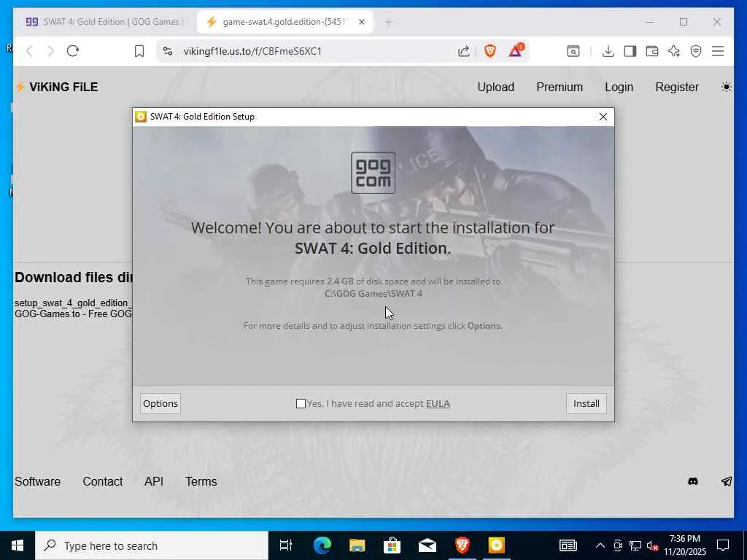Open the Mail app from taskbar
The height and width of the screenshot is (560, 747).
point(427,545)
